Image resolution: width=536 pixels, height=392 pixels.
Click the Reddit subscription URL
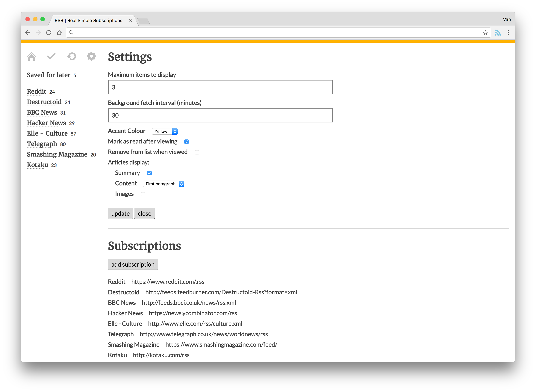pos(168,282)
